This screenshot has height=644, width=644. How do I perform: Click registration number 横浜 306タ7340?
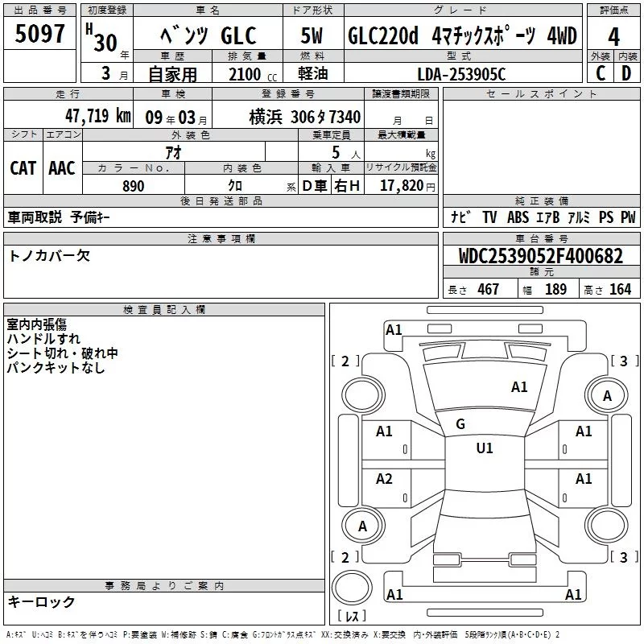coord(305,117)
